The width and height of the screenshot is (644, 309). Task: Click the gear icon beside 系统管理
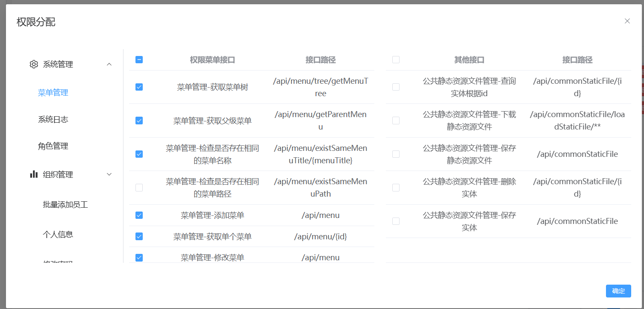[34, 64]
